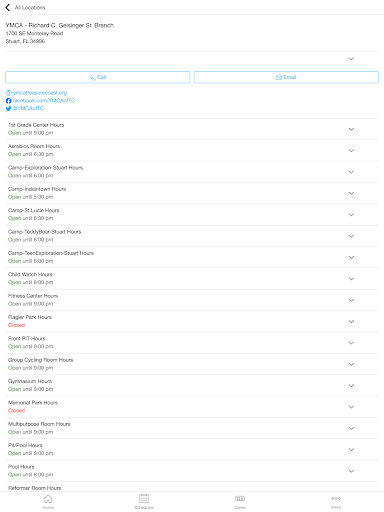Expand the branch details chevron below address
This screenshot has height=512, width=384.
[x=351, y=59]
